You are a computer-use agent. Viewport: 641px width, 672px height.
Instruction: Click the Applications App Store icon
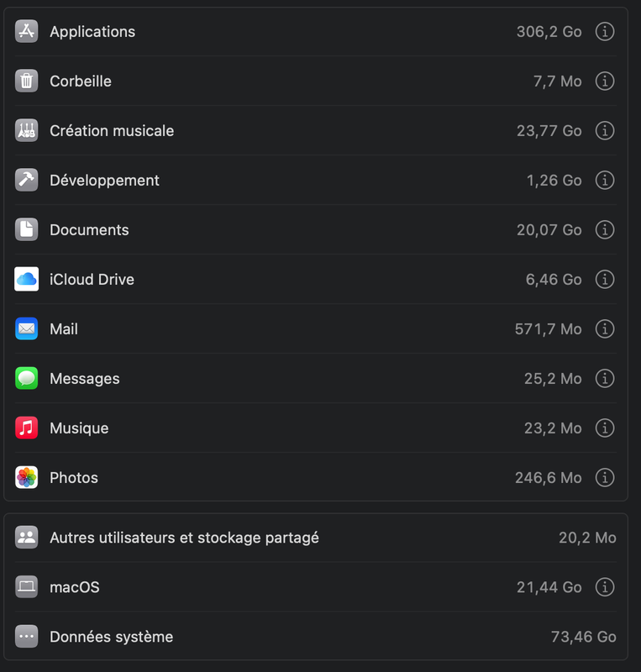[x=27, y=32]
